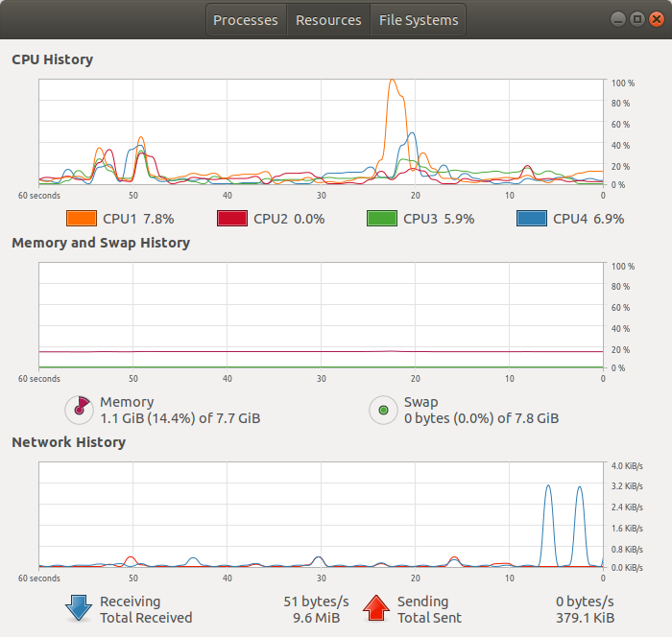
Task: Maximize the System Monitor window
Action: pos(637,19)
